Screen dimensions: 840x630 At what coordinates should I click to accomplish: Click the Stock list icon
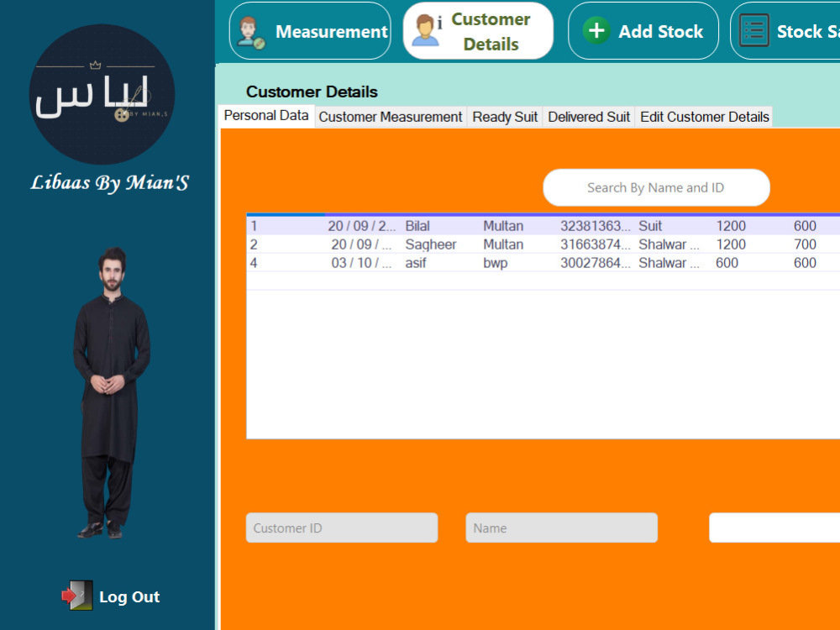(x=754, y=30)
